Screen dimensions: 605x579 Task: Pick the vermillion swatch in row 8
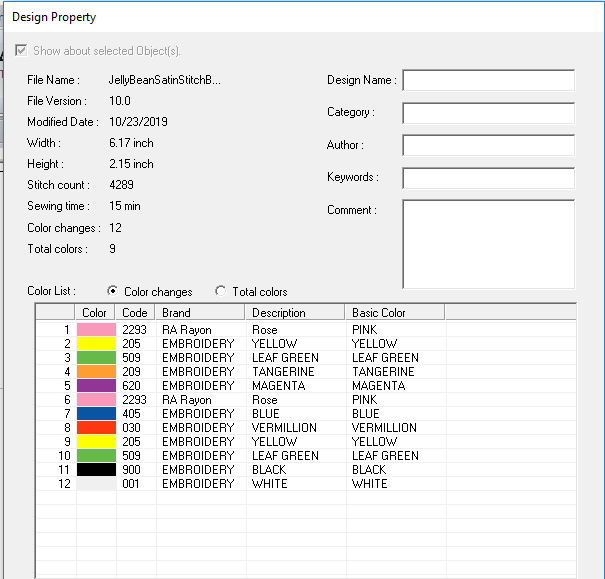pyautogui.click(x=95, y=428)
